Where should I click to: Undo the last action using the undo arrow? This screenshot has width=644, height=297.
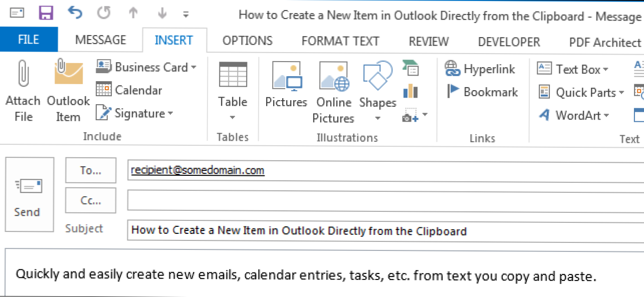[x=75, y=14]
